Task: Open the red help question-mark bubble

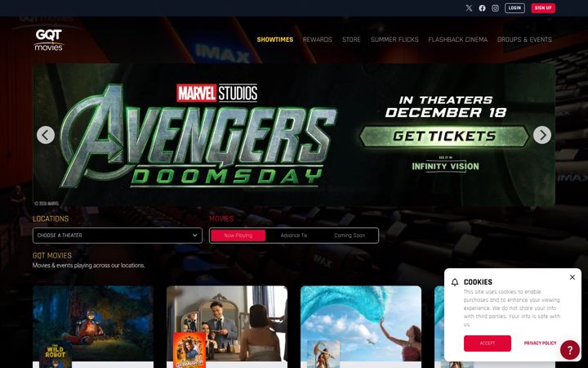Action: click(570, 350)
